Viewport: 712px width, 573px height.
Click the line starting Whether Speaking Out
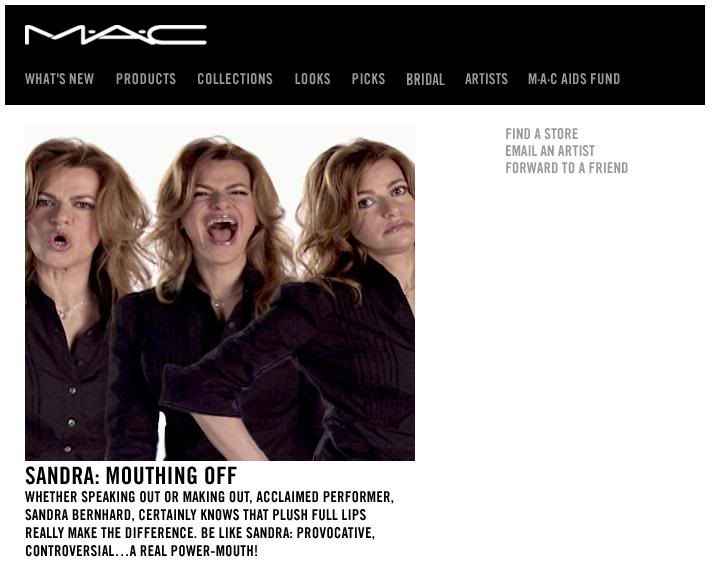click(x=209, y=497)
